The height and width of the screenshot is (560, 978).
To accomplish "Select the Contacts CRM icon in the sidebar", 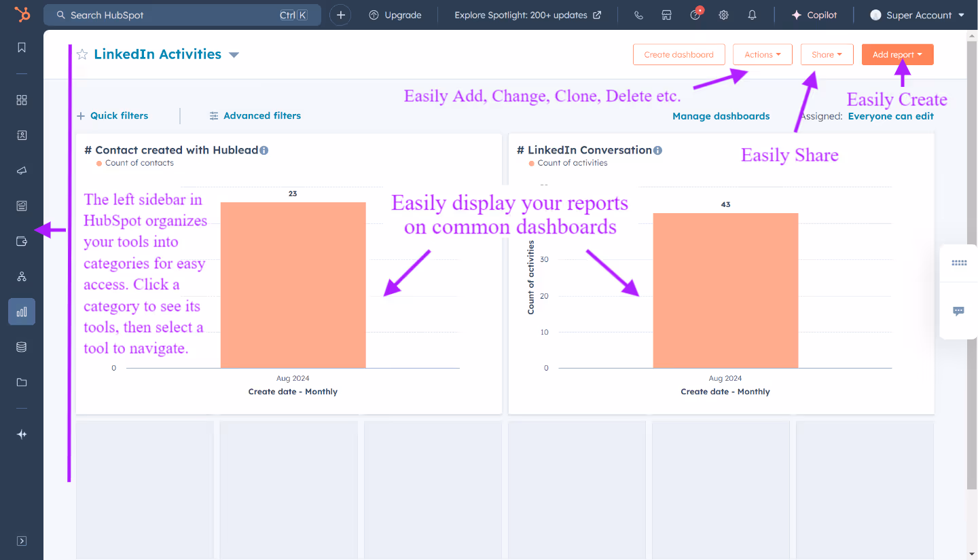I will 21,135.
